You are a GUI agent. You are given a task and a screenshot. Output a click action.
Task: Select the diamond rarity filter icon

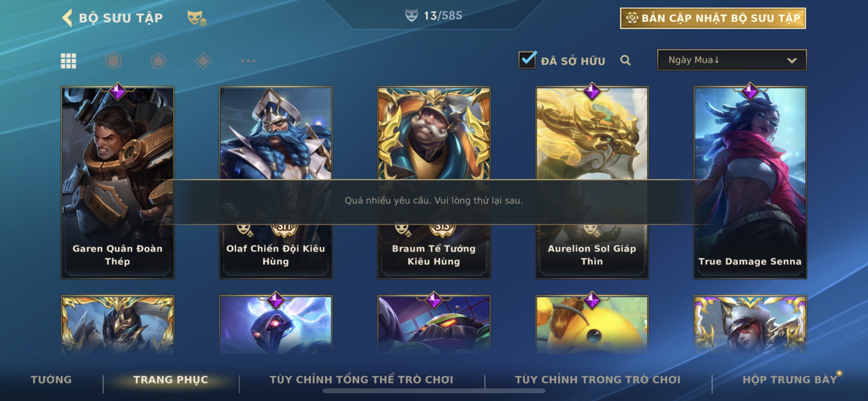click(203, 61)
